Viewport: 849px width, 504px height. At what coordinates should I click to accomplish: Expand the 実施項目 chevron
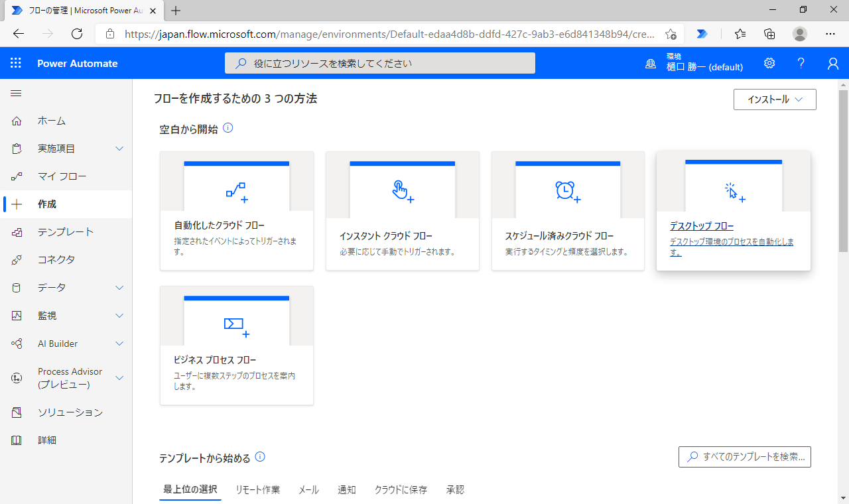click(119, 149)
